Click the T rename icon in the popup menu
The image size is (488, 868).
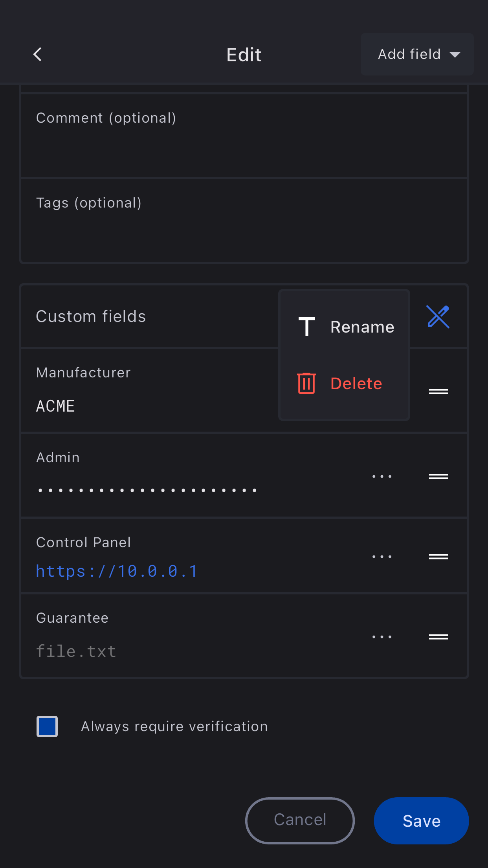(307, 327)
